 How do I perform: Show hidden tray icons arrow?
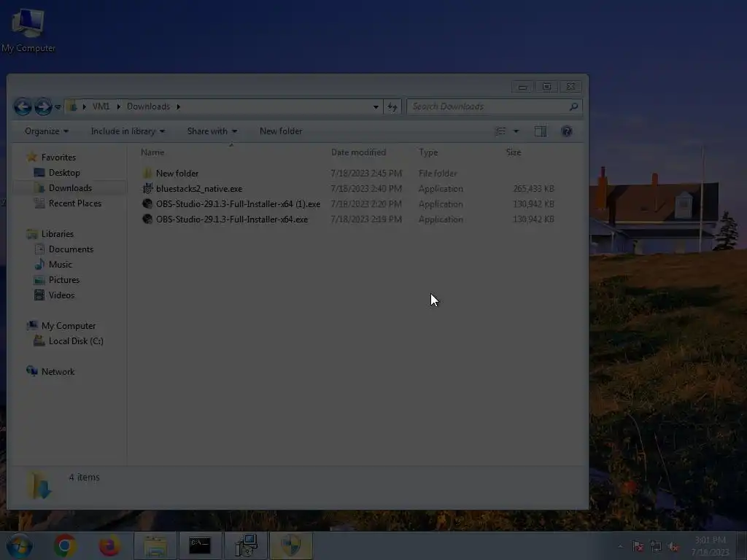620,546
